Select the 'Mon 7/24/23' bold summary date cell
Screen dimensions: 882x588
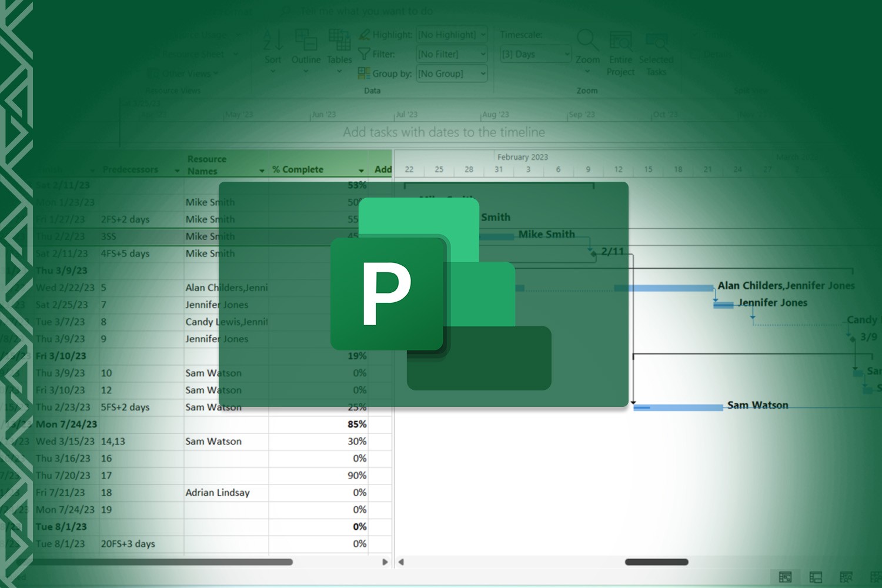(x=66, y=424)
